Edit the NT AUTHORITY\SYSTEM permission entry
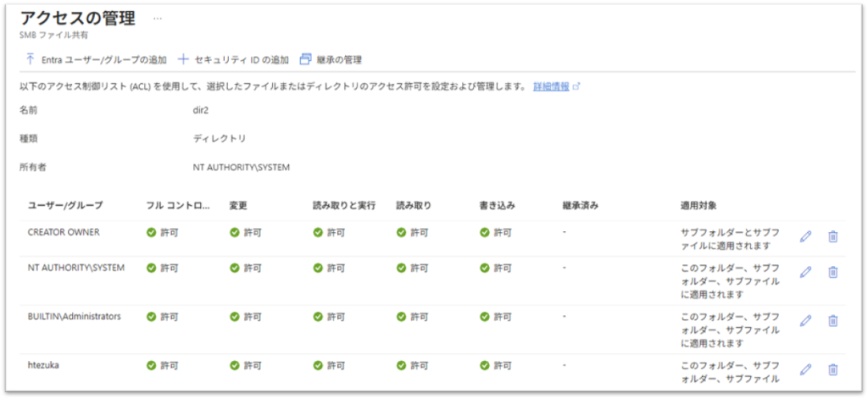The image size is (868, 399). pyautogui.click(x=805, y=272)
